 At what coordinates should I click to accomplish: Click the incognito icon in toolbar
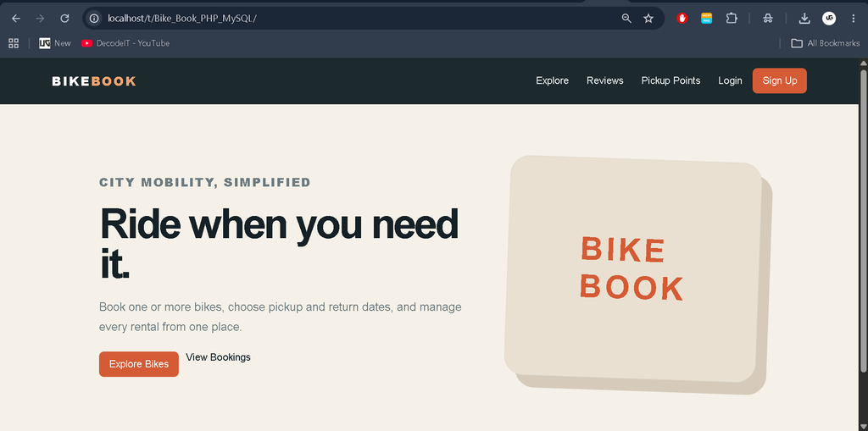coord(768,19)
